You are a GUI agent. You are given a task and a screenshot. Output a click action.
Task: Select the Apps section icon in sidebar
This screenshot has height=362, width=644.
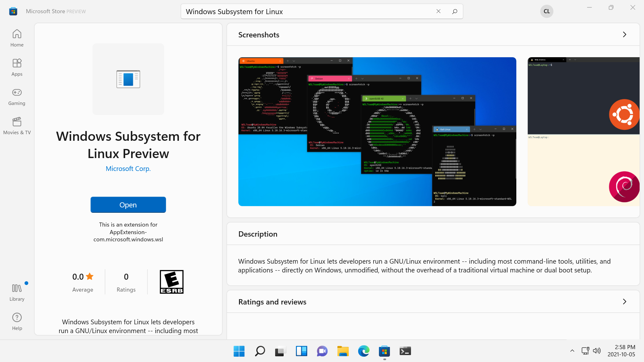pyautogui.click(x=17, y=67)
